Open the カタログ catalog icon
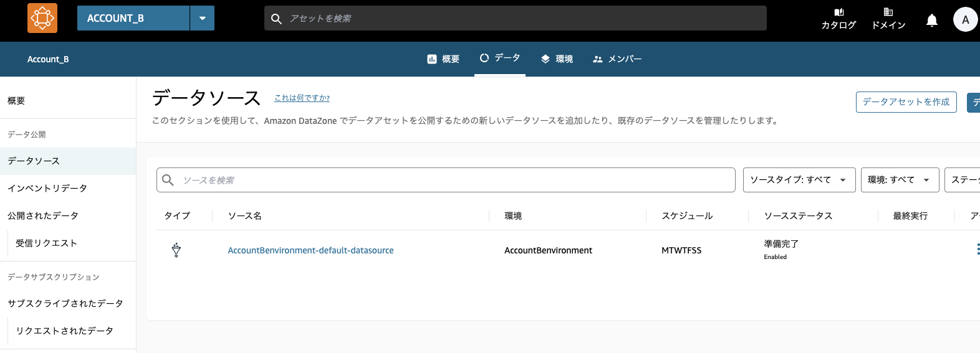Viewport: 980px width, 353px height. [838, 19]
